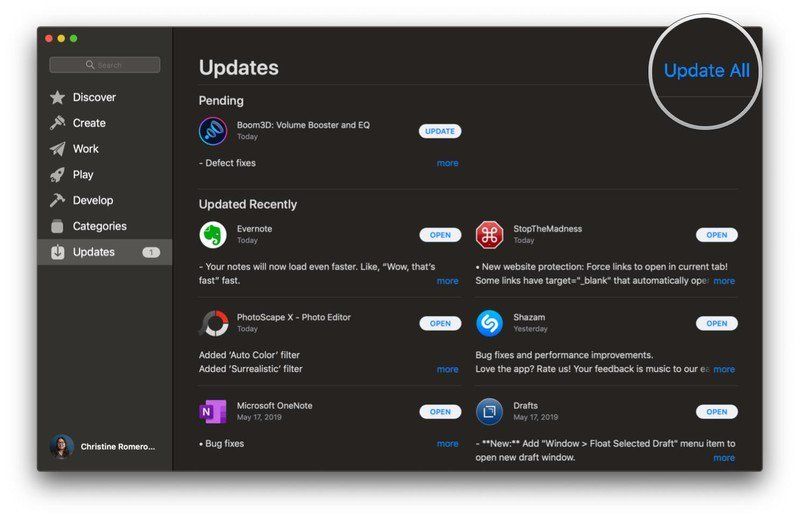Select the Discover sidebar label
This screenshot has width=800, height=520.
click(94, 97)
